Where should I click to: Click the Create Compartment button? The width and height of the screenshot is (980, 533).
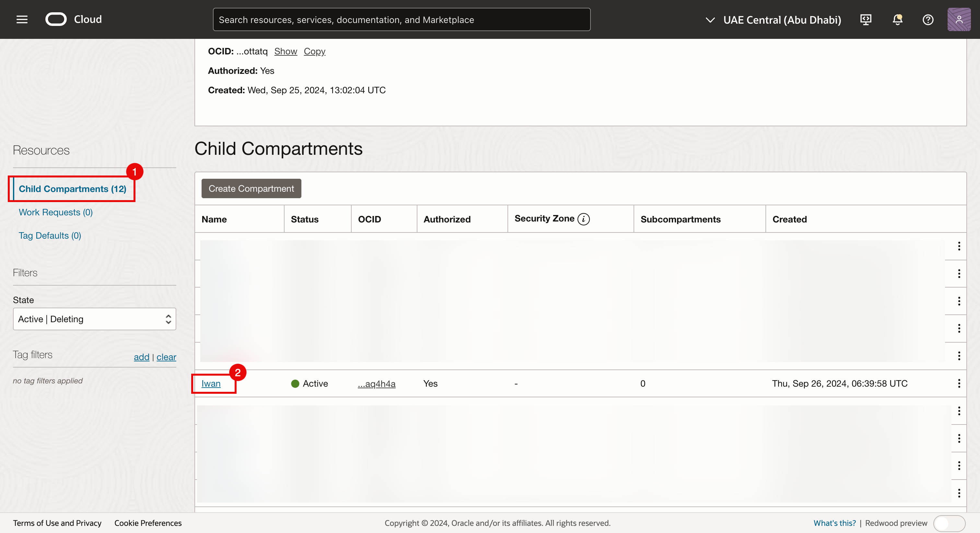click(x=251, y=188)
